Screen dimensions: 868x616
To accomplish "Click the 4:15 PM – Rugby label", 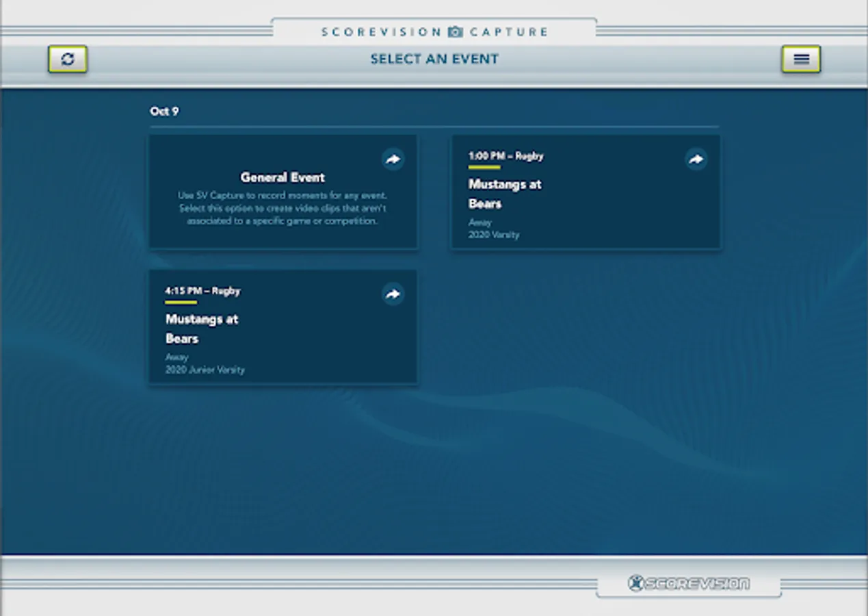I will click(202, 291).
